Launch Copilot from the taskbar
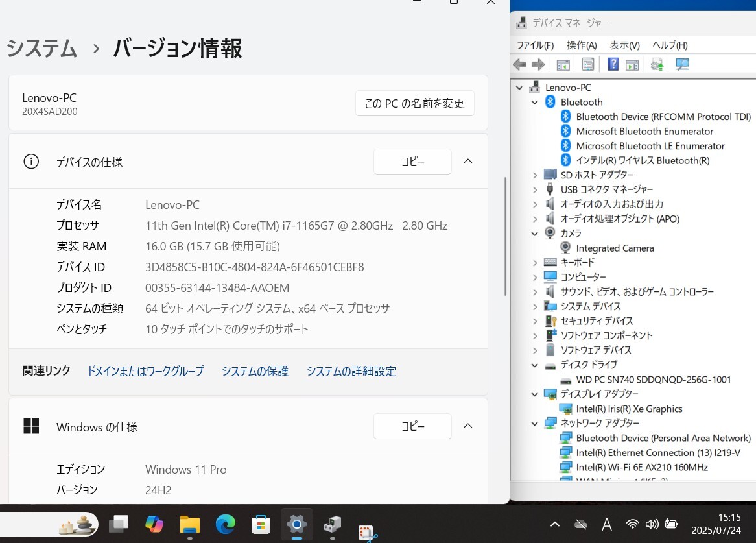Screen dimensions: 756x543 (154, 524)
